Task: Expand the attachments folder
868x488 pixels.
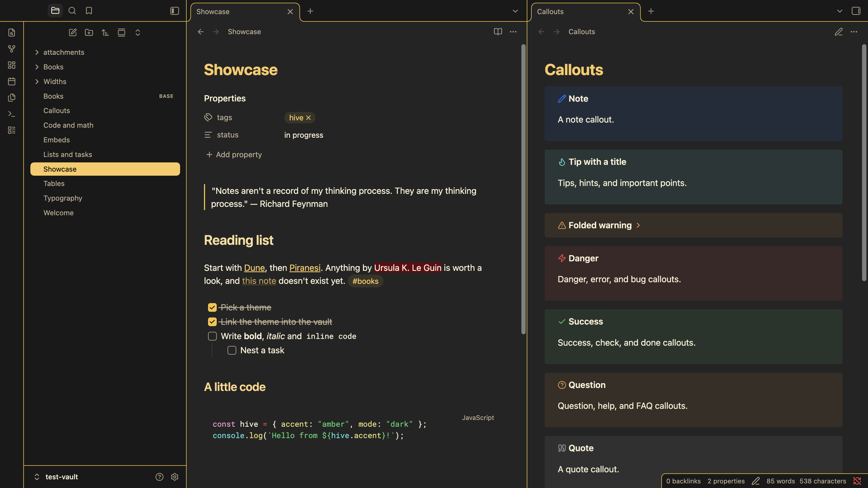Action: point(37,52)
